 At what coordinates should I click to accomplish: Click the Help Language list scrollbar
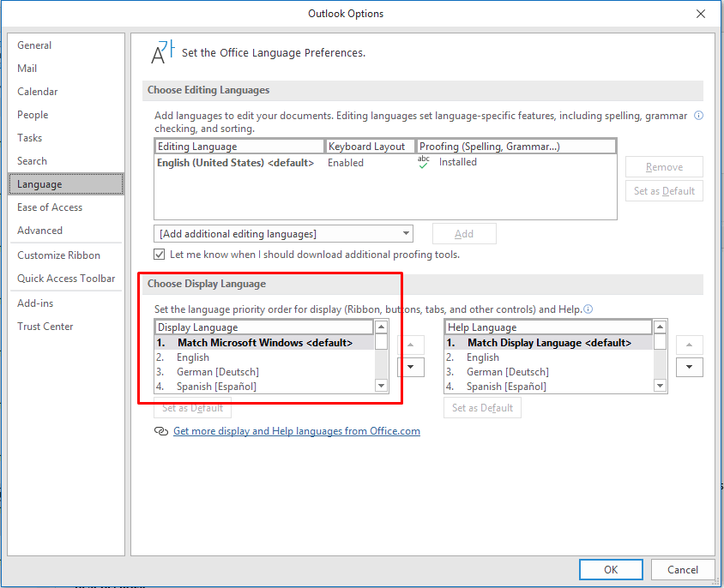pos(660,356)
